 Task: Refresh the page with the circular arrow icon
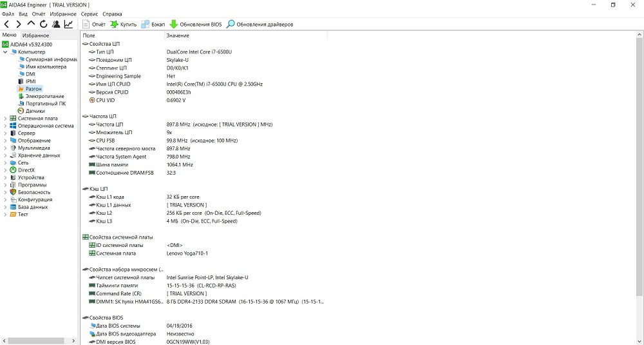(x=44, y=25)
